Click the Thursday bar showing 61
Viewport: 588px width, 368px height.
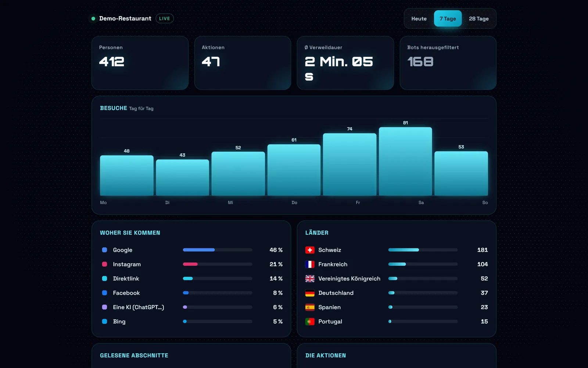[x=294, y=170]
